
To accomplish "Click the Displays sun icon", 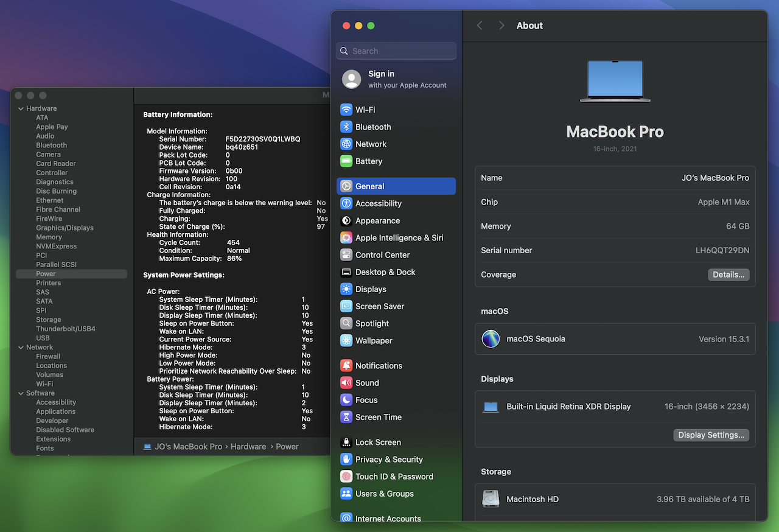I will tap(346, 289).
